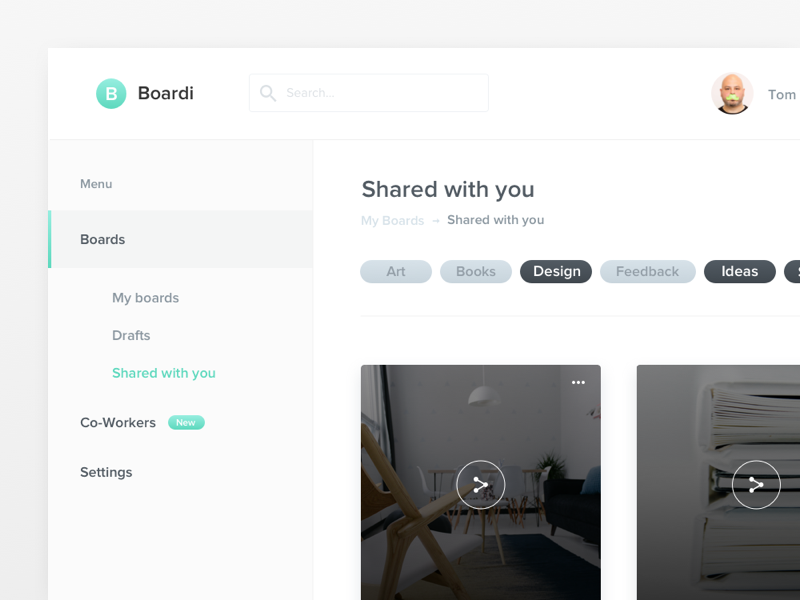
Task: Click the My Boards breadcrumb link
Action: (x=392, y=221)
